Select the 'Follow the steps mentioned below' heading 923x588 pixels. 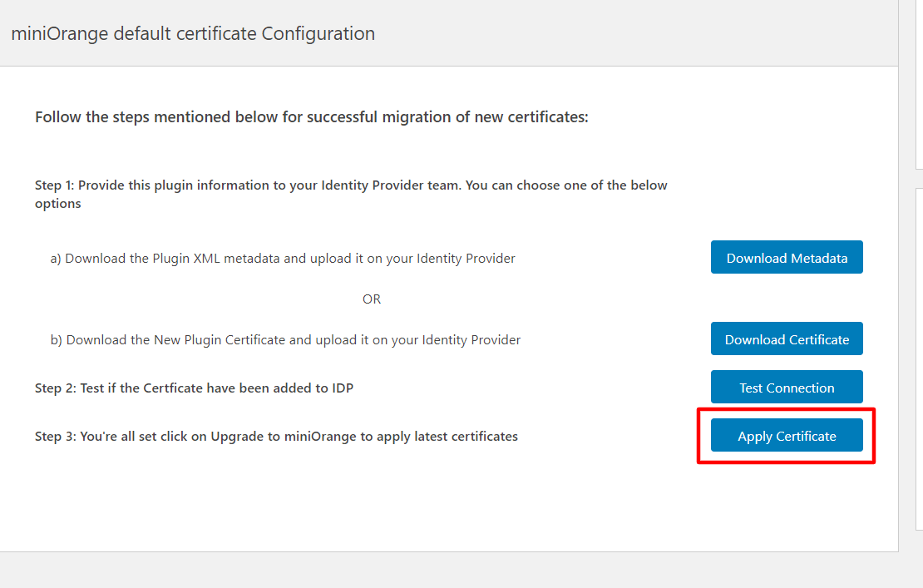point(311,117)
